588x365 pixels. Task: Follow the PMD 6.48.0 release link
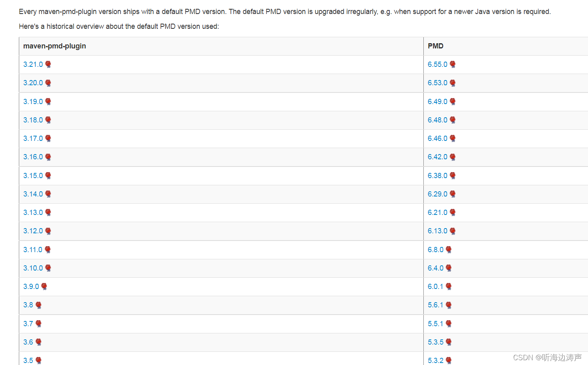pos(437,120)
